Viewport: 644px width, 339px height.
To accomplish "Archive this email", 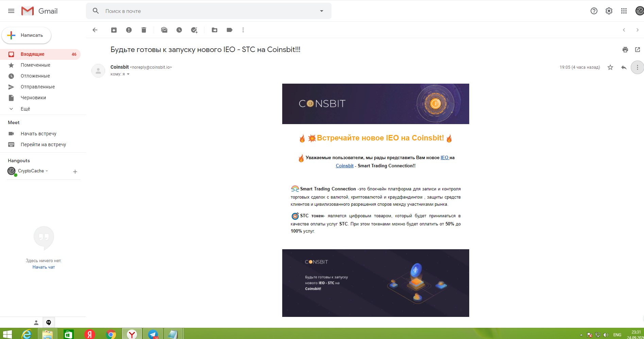I will (x=114, y=30).
